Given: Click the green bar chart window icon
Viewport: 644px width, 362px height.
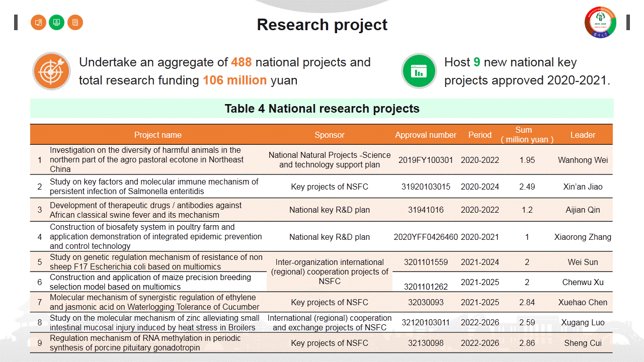Looking at the screenshot, I should click(x=419, y=71).
